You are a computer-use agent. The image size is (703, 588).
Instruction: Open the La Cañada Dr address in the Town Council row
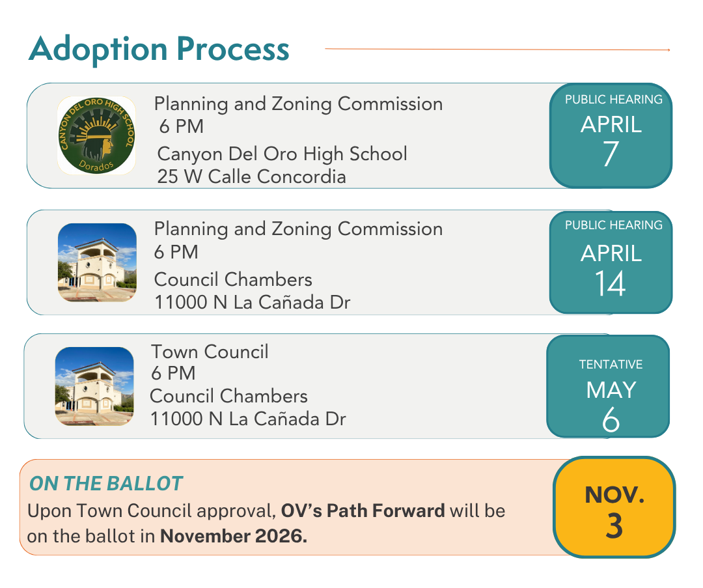(248, 419)
